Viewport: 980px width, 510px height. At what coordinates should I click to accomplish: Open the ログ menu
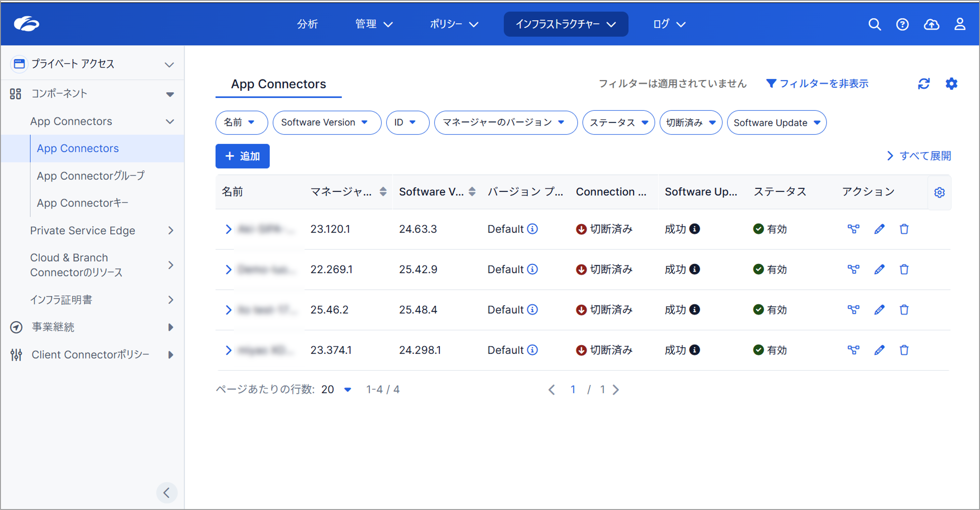pyautogui.click(x=669, y=24)
